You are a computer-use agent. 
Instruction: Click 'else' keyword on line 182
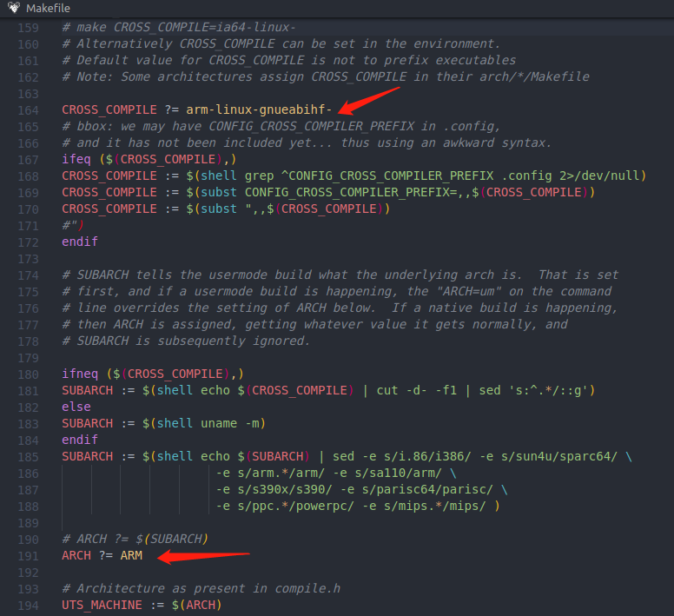[76, 407]
